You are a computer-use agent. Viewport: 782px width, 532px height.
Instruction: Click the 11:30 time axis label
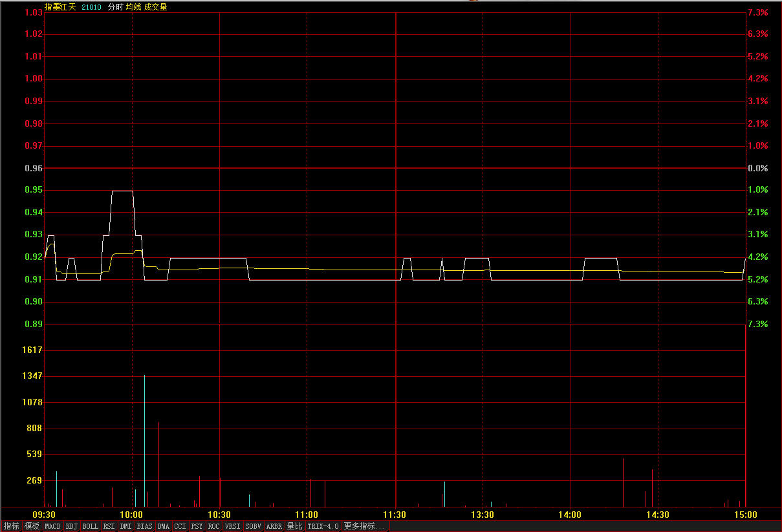point(395,515)
